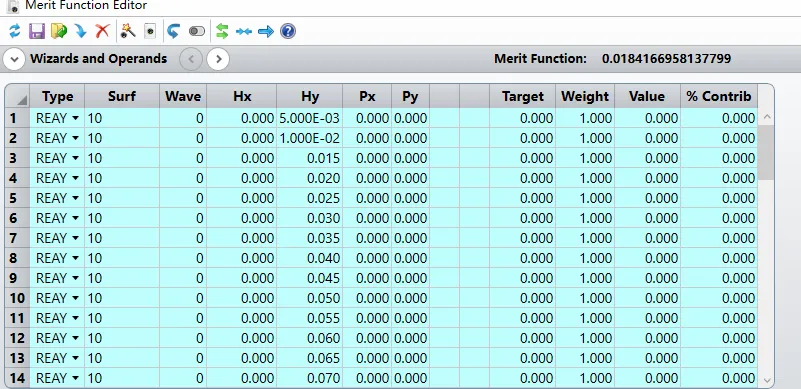The width and height of the screenshot is (801, 389).
Task: Click the % Contrib column header
Action: click(x=719, y=97)
